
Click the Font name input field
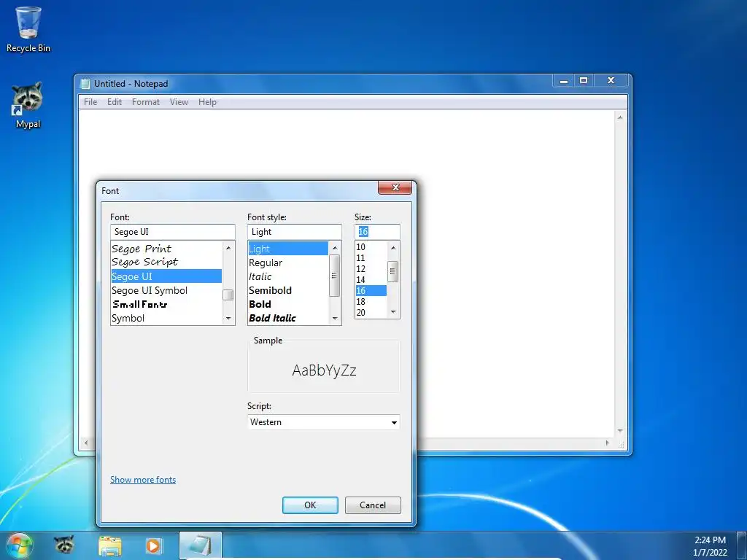coord(172,232)
